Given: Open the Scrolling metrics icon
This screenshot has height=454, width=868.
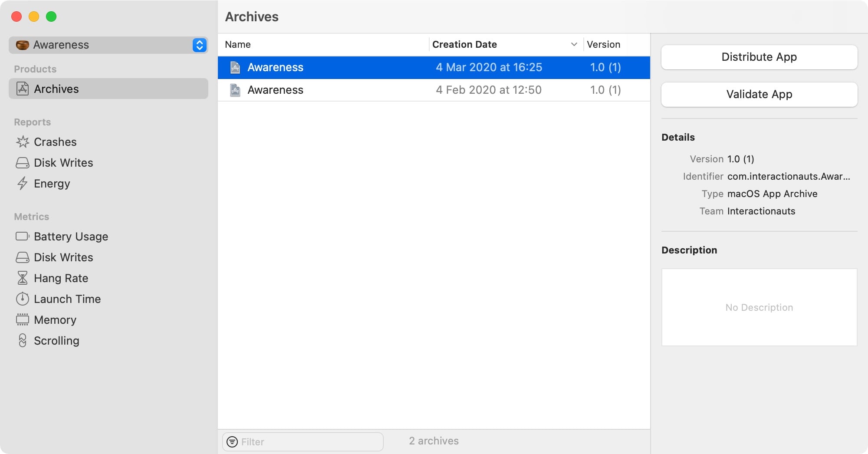Looking at the screenshot, I should (x=23, y=341).
